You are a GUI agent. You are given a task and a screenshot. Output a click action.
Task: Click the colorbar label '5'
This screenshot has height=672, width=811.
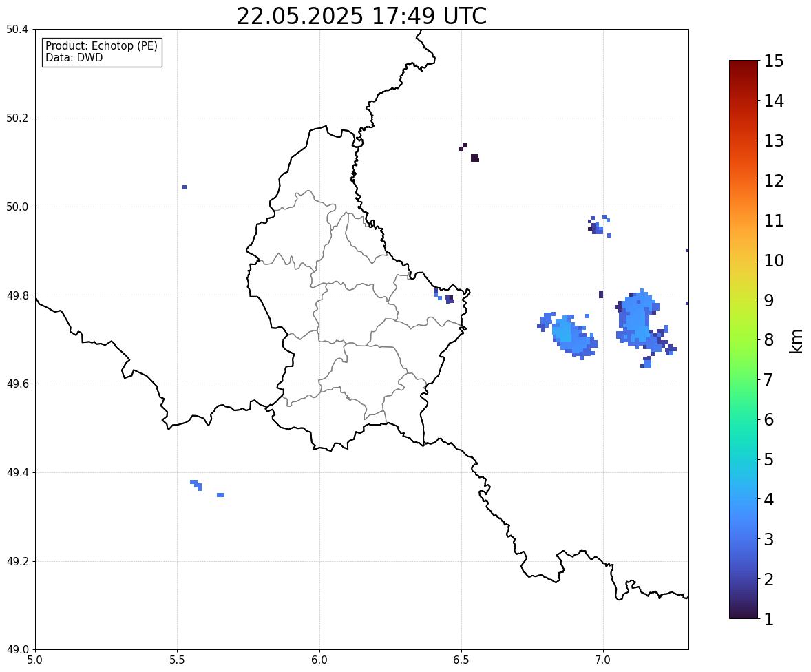pyautogui.click(x=769, y=459)
